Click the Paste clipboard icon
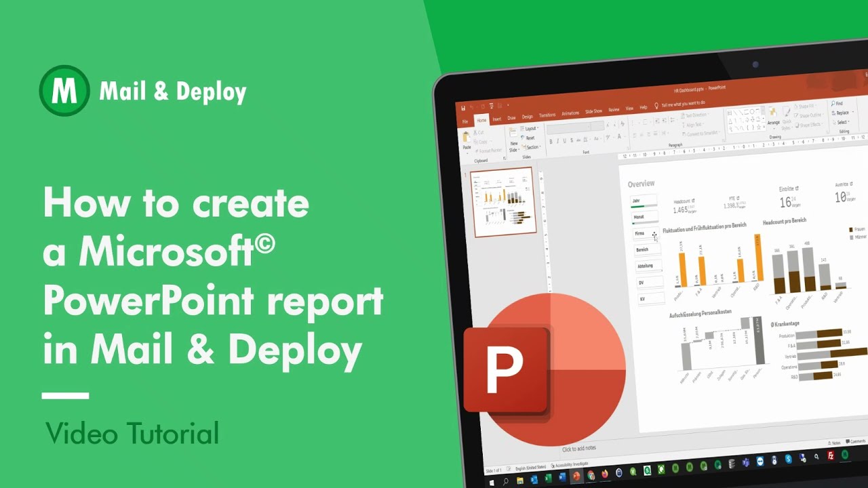868x488 pixels. [x=467, y=138]
